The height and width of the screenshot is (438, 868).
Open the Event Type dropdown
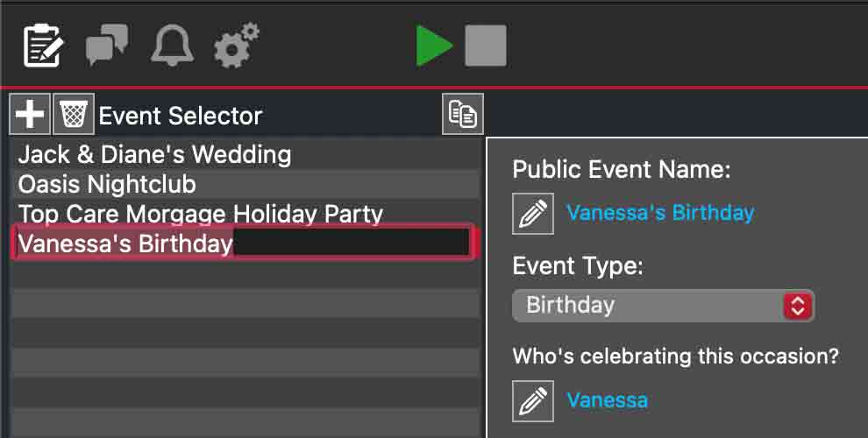coord(649,306)
